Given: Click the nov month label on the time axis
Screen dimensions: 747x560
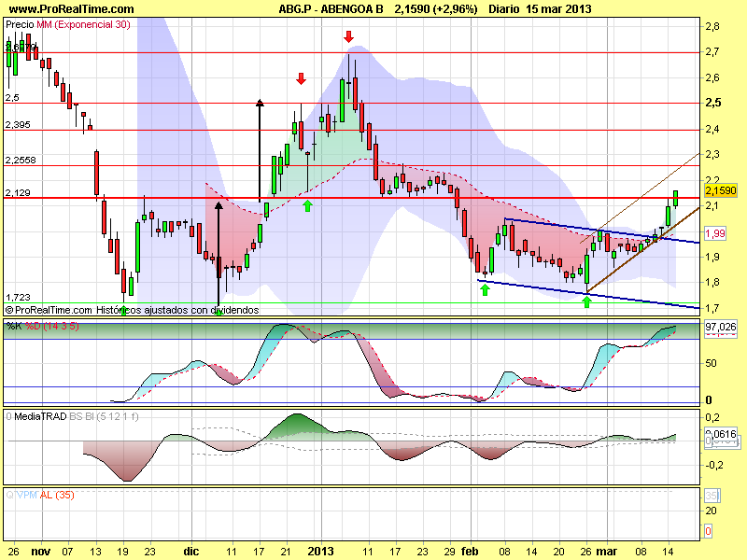Looking at the screenshot, I should tap(41, 552).
